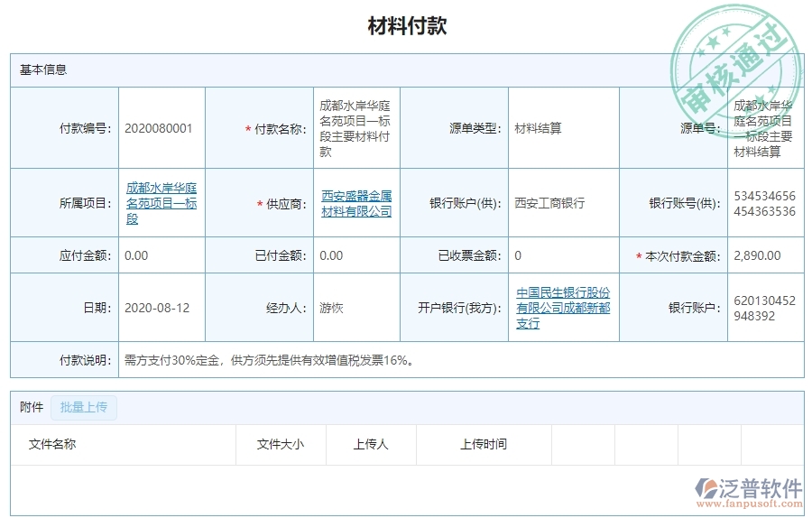Viewport: 812px width, 518px height.
Task: Click the 日期 field label
Action: pyautogui.click(x=97, y=308)
